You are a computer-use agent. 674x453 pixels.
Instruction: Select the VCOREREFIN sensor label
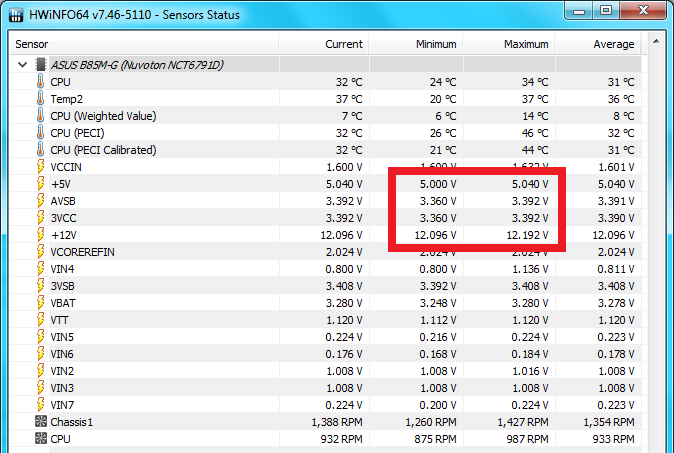point(83,252)
